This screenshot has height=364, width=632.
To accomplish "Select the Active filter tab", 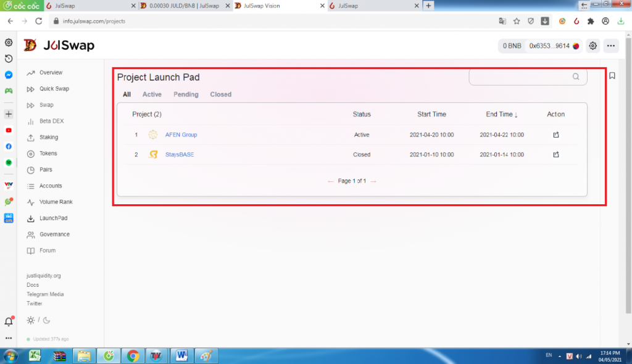I will [x=152, y=94].
